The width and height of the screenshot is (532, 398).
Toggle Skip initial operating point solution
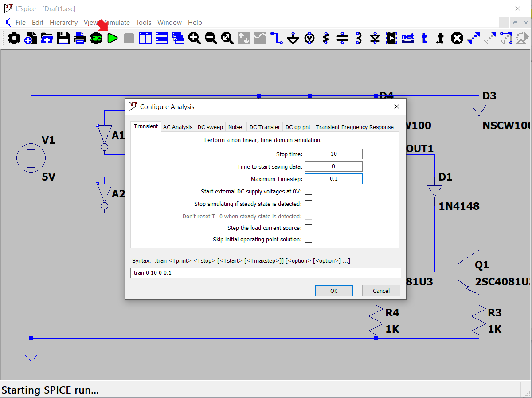click(309, 239)
